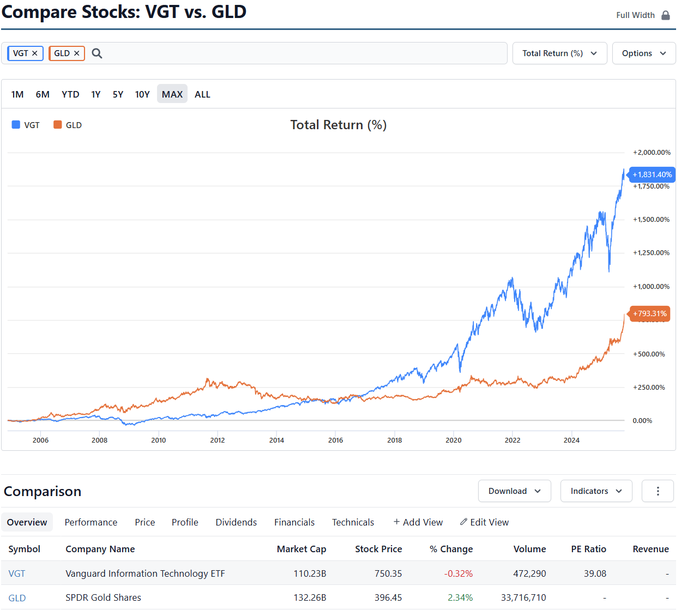Sort table by PE Ratio header
The image size is (681, 616).
pos(589,549)
